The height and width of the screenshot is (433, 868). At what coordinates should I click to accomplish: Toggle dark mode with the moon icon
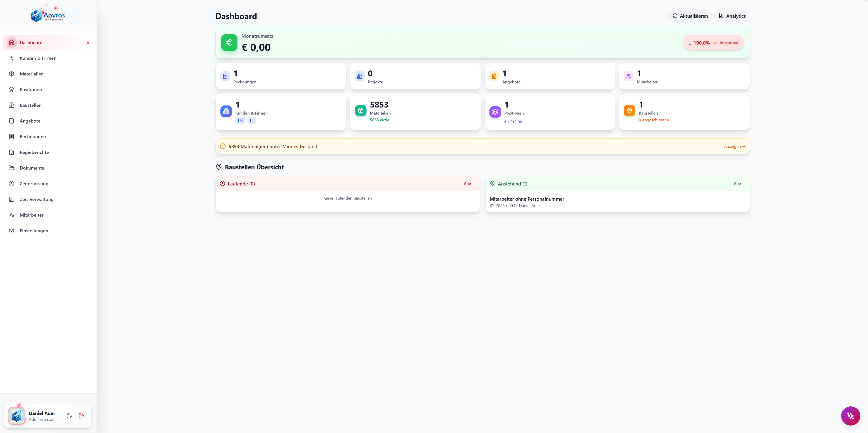[x=69, y=416]
